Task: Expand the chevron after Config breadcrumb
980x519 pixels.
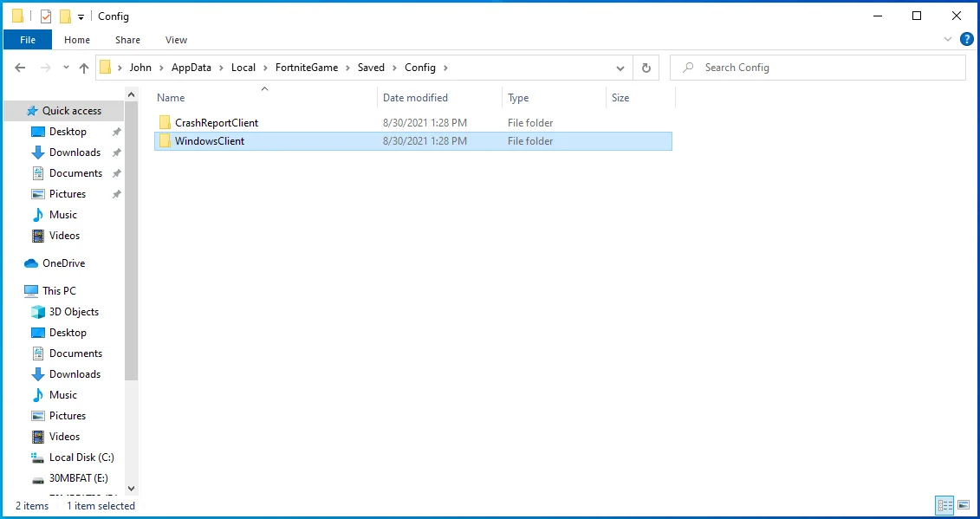Action: click(x=445, y=68)
